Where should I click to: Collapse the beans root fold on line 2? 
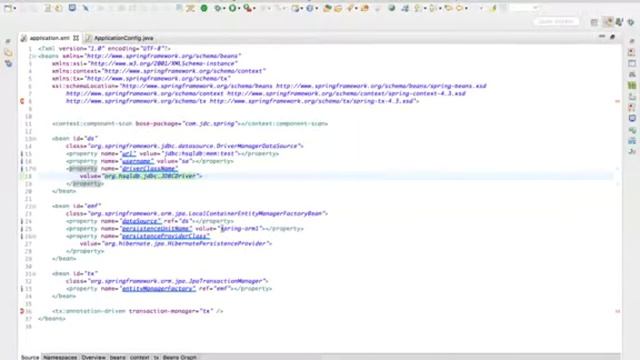34,56
